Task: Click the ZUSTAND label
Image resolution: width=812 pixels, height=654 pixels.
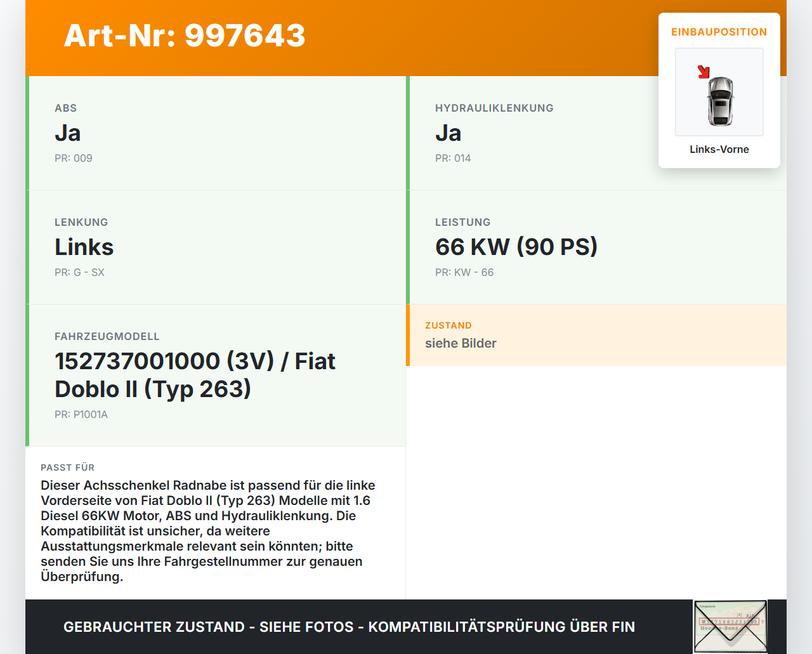Action: pos(449,325)
